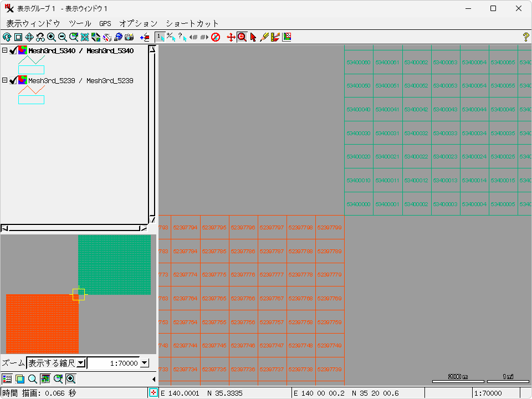
Task: Click the Redraw icon in the toolbar
Action: click(7, 37)
